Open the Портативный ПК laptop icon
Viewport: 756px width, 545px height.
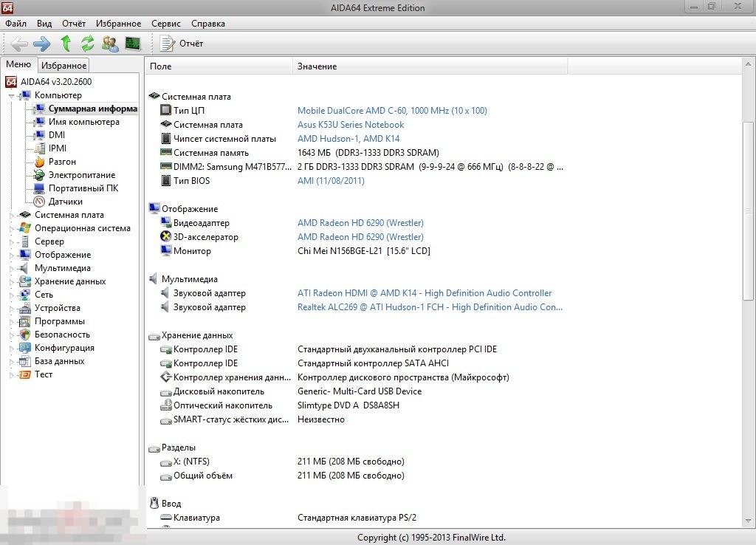[x=40, y=188]
